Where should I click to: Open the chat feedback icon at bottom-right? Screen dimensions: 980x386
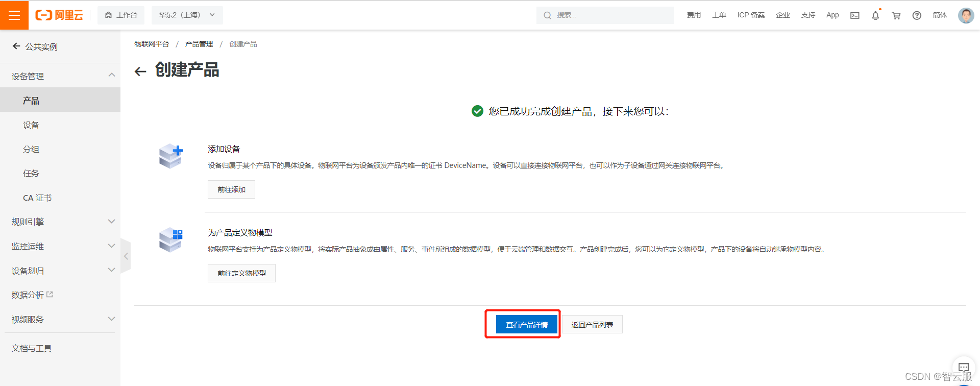964,367
